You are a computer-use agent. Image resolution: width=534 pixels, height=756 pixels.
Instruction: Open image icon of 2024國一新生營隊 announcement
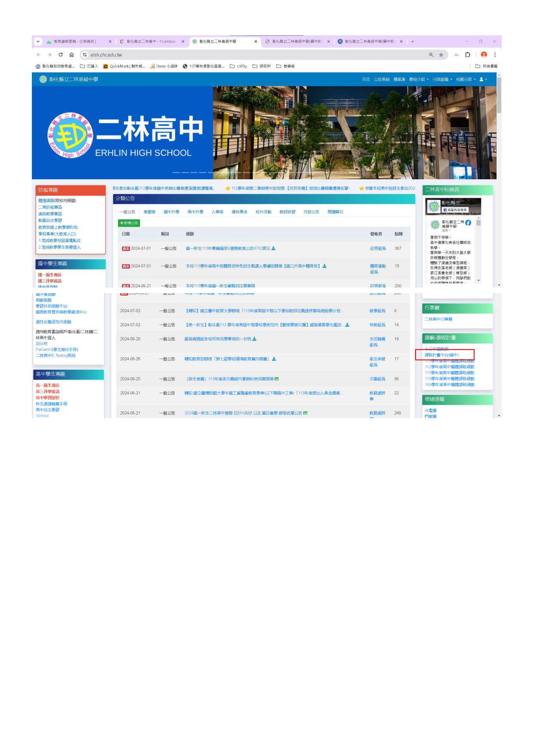click(305, 413)
